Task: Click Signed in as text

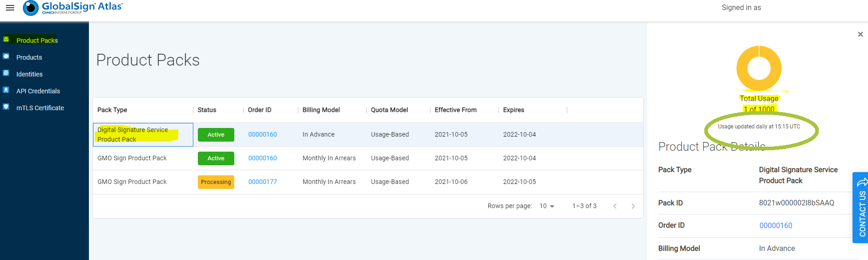Action: pos(741,8)
